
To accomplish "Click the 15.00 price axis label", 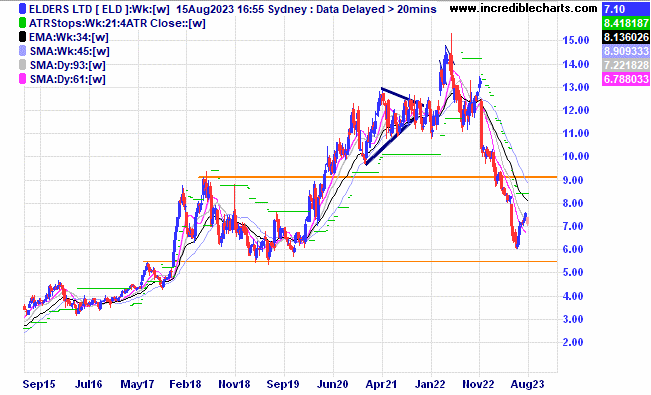I will click(x=576, y=40).
